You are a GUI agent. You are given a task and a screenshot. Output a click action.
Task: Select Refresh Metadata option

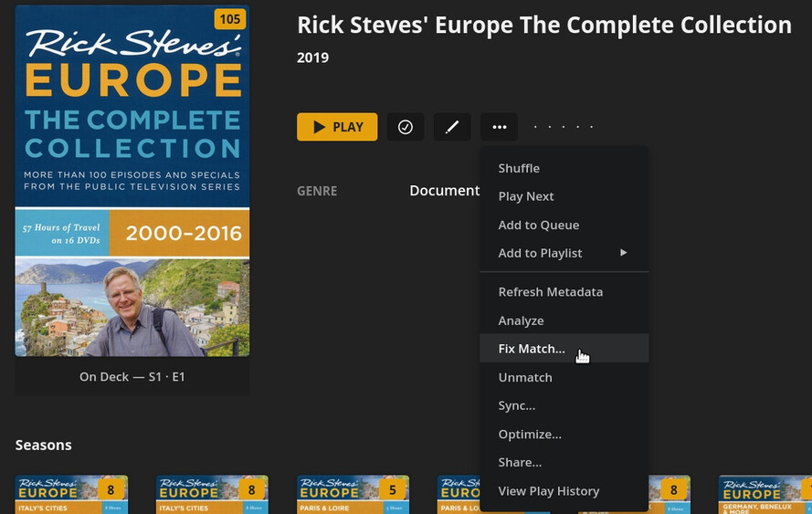click(564, 292)
